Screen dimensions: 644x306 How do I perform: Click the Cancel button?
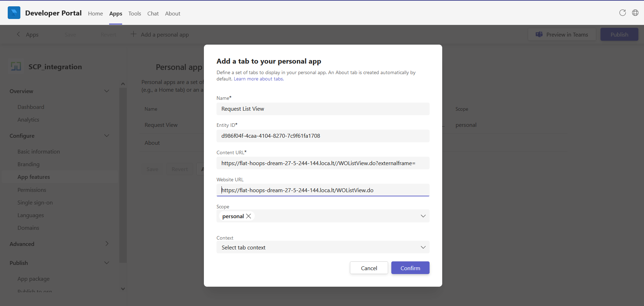point(369,268)
